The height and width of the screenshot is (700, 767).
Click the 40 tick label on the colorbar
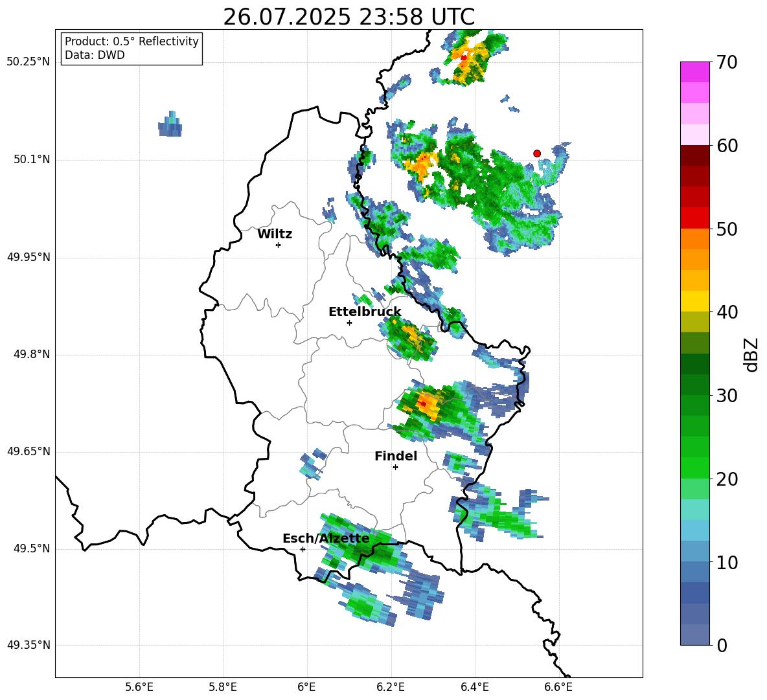tap(727, 312)
